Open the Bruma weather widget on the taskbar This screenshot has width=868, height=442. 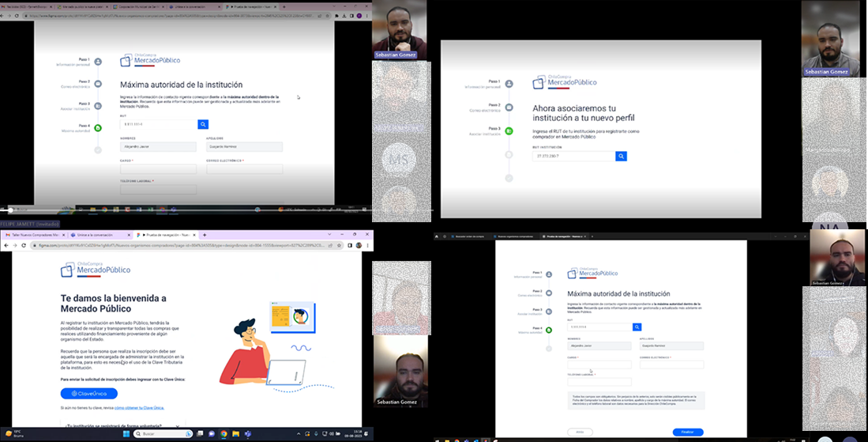[14, 433]
